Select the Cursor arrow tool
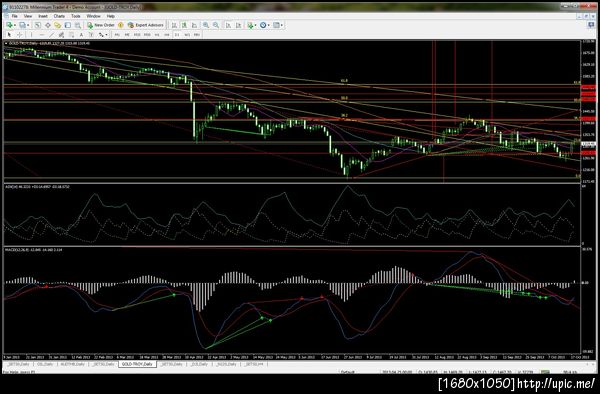The image size is (600, 394). click(9, 35)
